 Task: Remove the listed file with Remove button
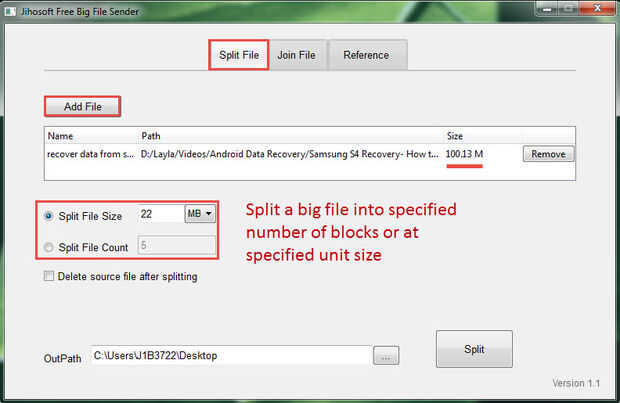click(548, 154)
